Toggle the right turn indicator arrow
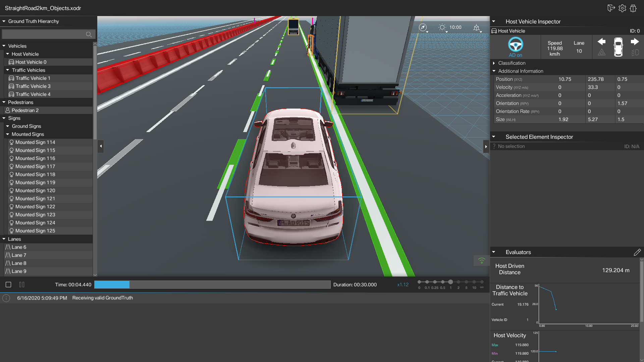 pyautogui.click(x=635, y=42)
